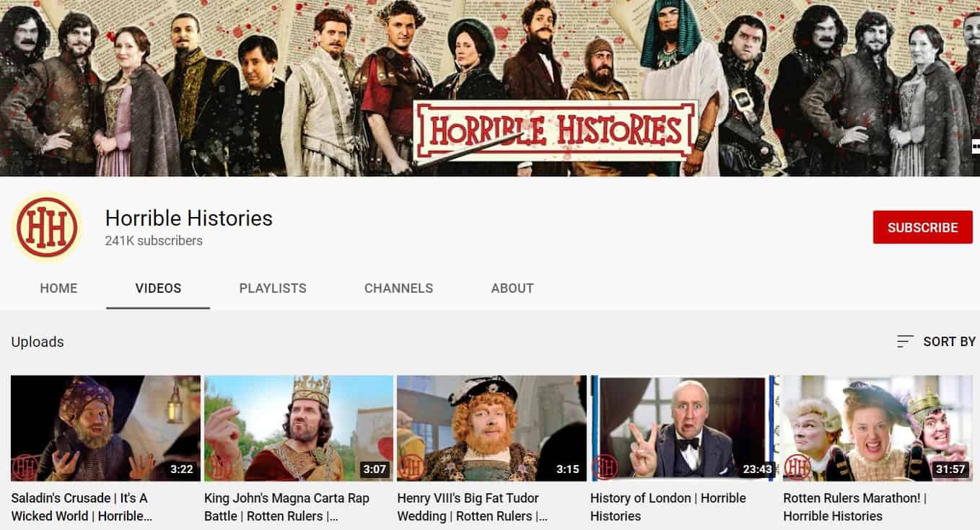Image resolution: width=980 pixels, height=530 pixels.
Task: Click HH watermark on Rotten Rulers Marathon thumbnail
Action: click(797, 467)
